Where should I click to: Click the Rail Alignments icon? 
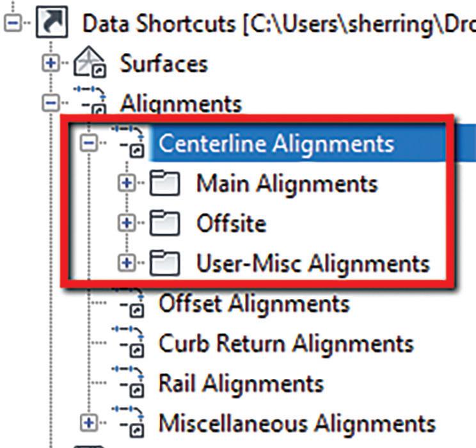click(128, 382)
